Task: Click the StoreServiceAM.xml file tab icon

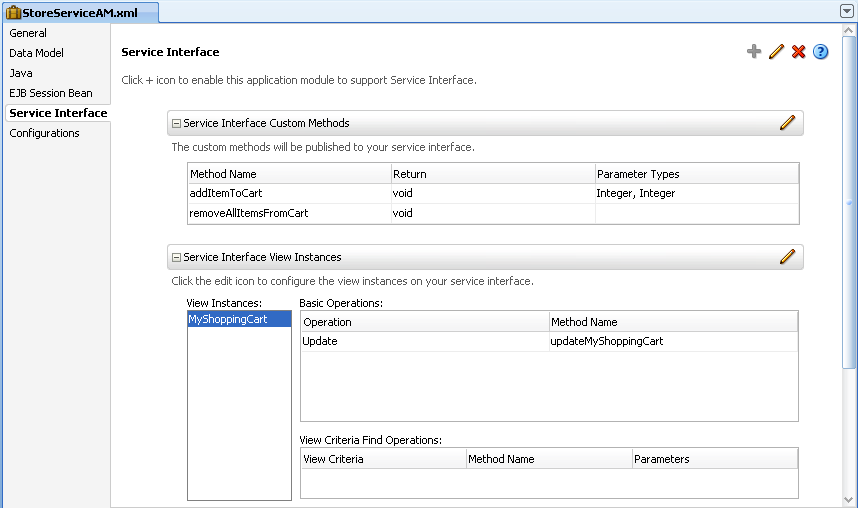Action: click(x=14, y=13)
